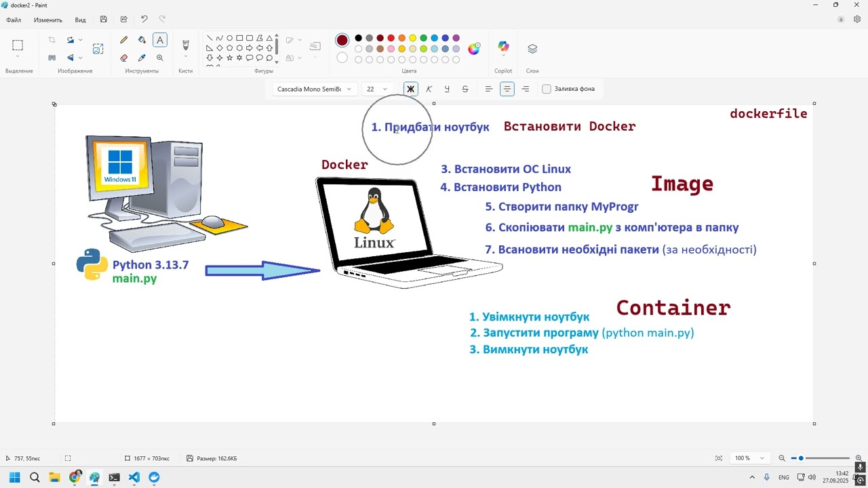Open Paint settings gear
868x488 pixels.
pos(857,20)
